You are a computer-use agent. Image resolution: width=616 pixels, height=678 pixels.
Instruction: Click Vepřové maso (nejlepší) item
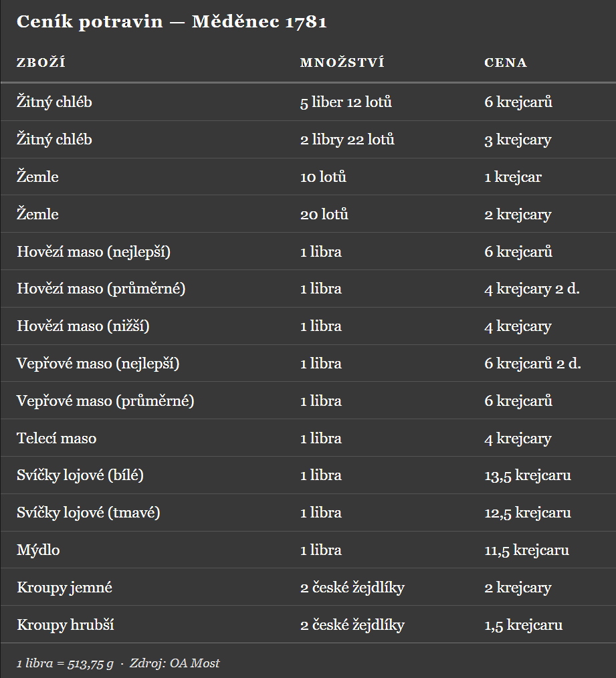pyautogui.click(x=98, y=364)
